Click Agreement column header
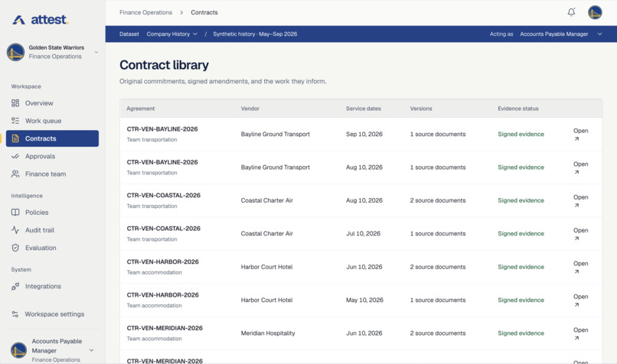 click(141, 109)
